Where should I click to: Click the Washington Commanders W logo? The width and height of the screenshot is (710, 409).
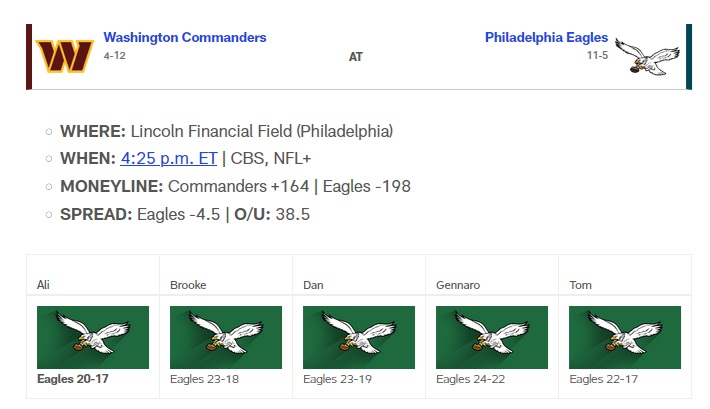click(65, 56)
